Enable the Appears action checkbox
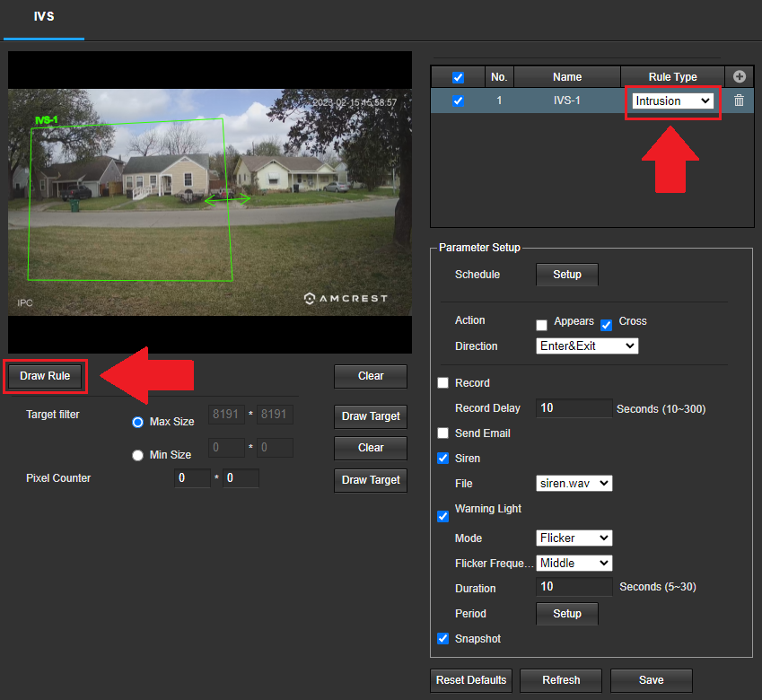 [541, 325]
